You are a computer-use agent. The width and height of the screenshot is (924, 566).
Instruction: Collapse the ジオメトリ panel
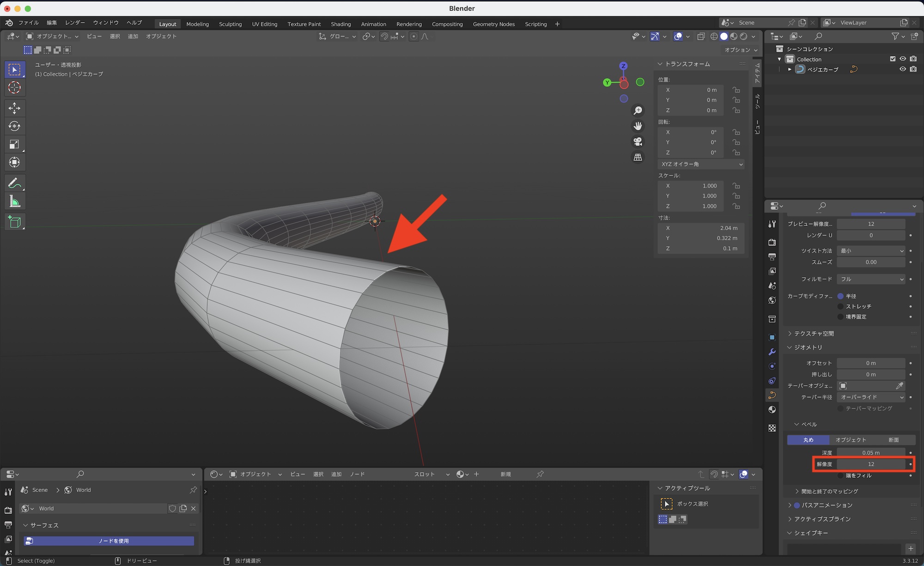point(808,347)
